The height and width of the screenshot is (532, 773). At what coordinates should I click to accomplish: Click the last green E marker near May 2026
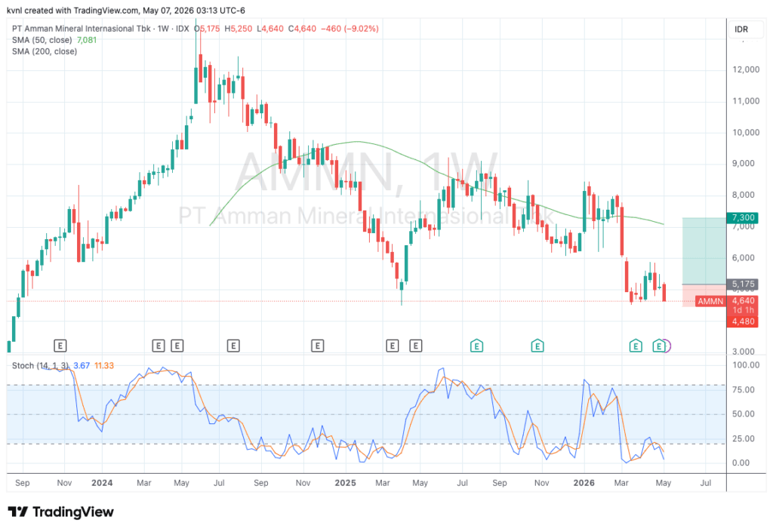[658, 346]
